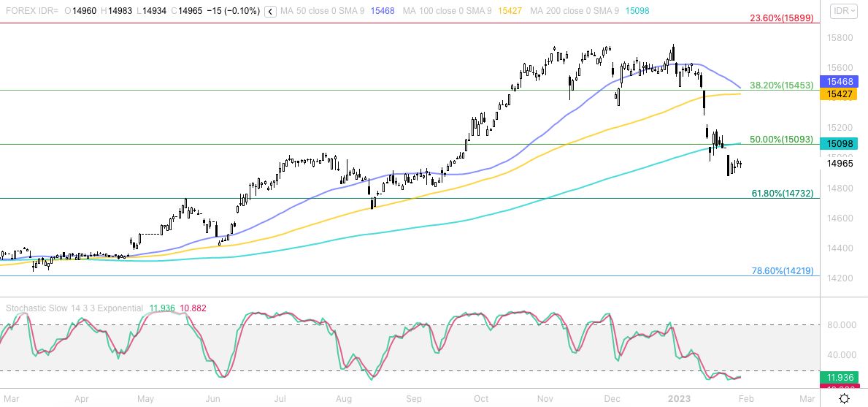Image resolution: width=868 pixels, height=407 pixels.
Task: Click the teal 15098 price axis tag
Action: [x=840, y=144]
